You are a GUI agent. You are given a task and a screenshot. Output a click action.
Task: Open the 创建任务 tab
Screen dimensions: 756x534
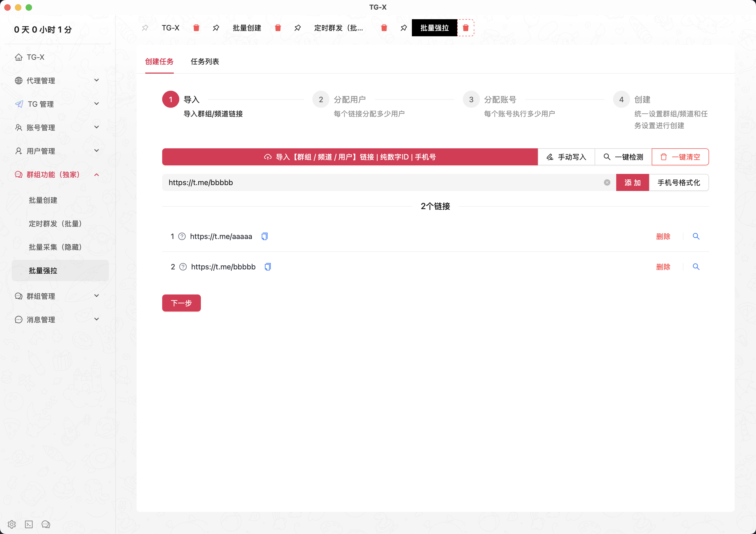(x=159, y=62)
